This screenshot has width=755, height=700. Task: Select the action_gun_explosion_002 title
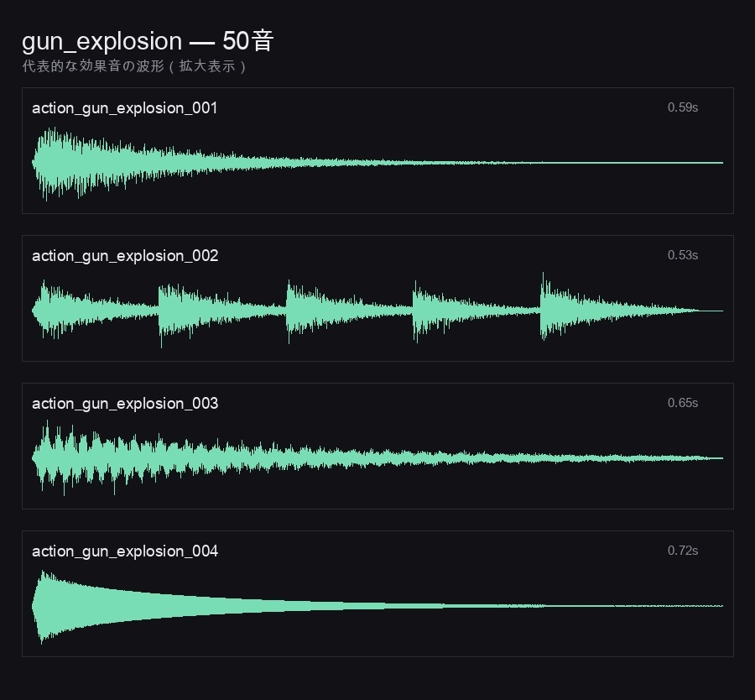[x=125, y=255]
